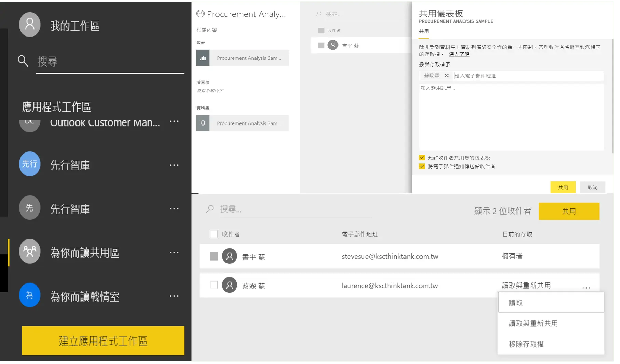Click the 我的工作區 user avatar icon

pyautogui.click(x=30, y=25)
